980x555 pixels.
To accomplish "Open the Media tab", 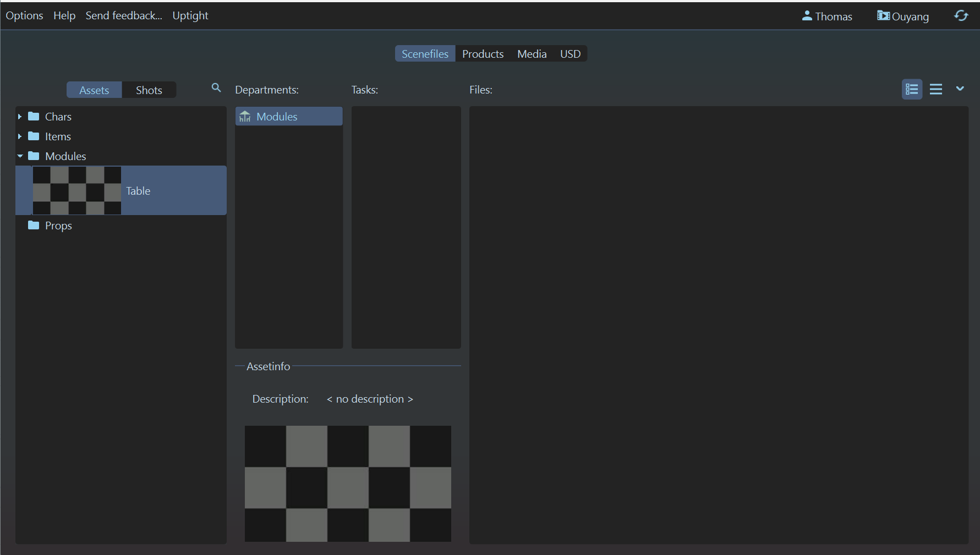I will coord(532,54).
